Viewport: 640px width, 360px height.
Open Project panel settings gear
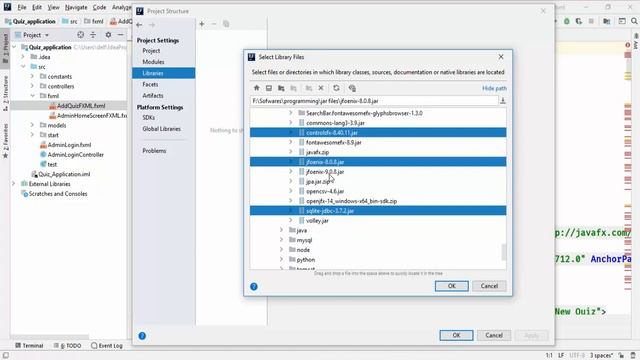108,35
